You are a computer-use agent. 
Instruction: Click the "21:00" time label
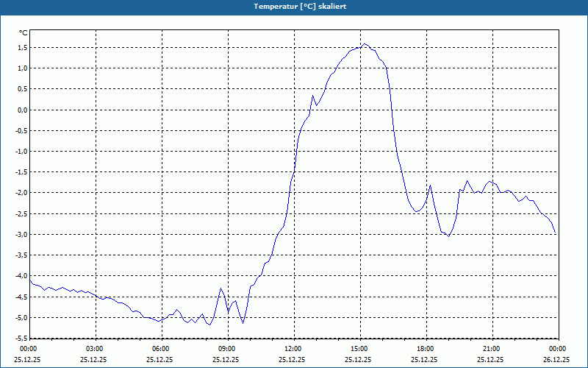pyautogui.click(x=492, y=349)
